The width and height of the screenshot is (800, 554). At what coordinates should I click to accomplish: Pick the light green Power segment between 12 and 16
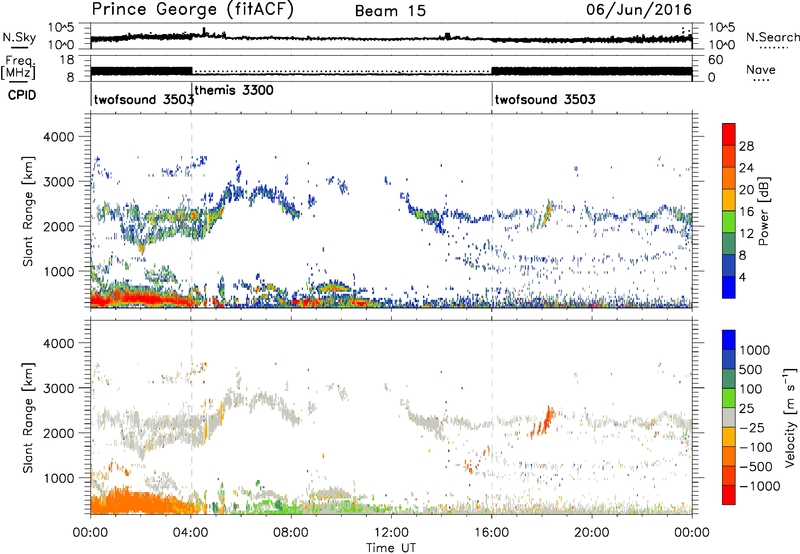coord(729,222)
